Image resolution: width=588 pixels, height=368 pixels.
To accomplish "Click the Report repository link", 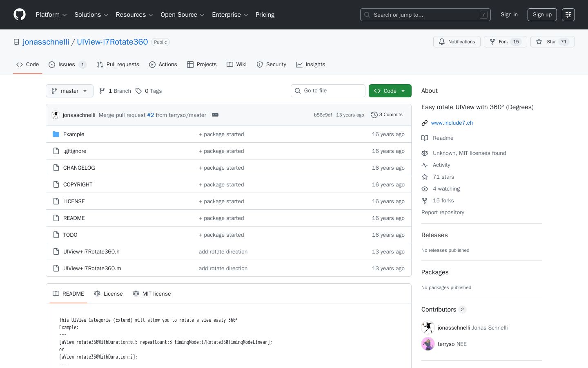I will (x=443, y=212).
